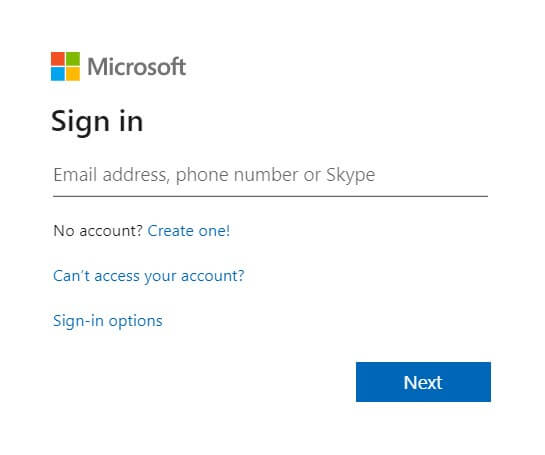This screenshot has height=455, width=545.
Task: Open Can't access your account? link
Action: coord(149,276)
